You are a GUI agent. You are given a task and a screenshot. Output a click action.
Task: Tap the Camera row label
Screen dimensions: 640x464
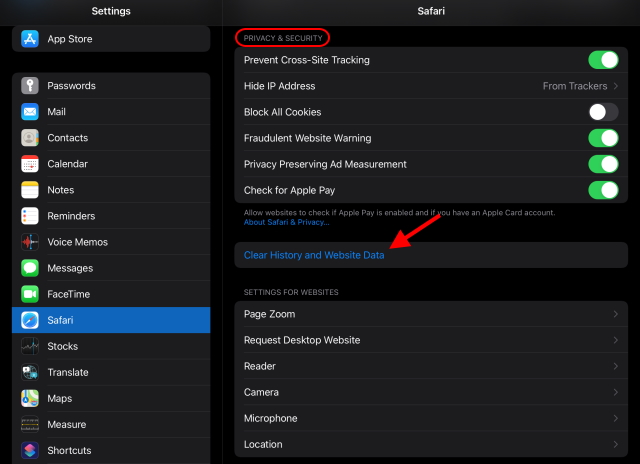pos(261,393)
